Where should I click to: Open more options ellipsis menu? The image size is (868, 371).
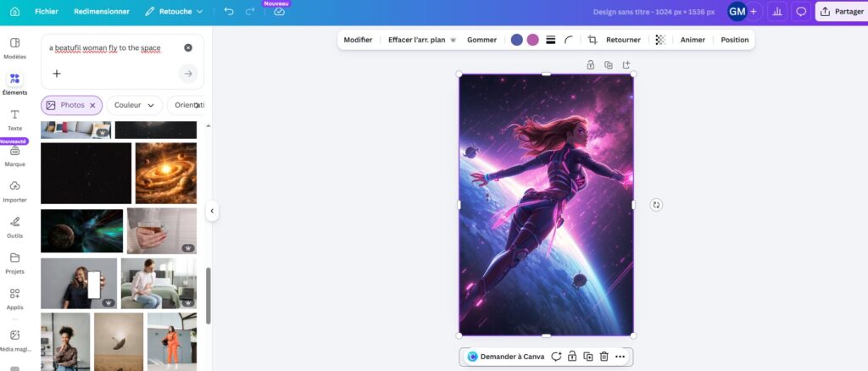coord(620,357)
